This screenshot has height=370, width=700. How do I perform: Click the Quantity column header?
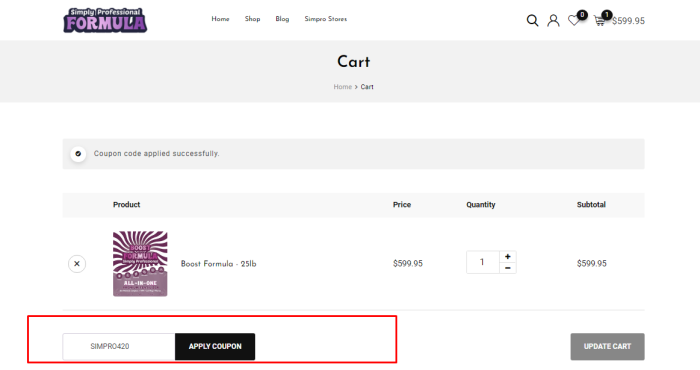[481, 204]
